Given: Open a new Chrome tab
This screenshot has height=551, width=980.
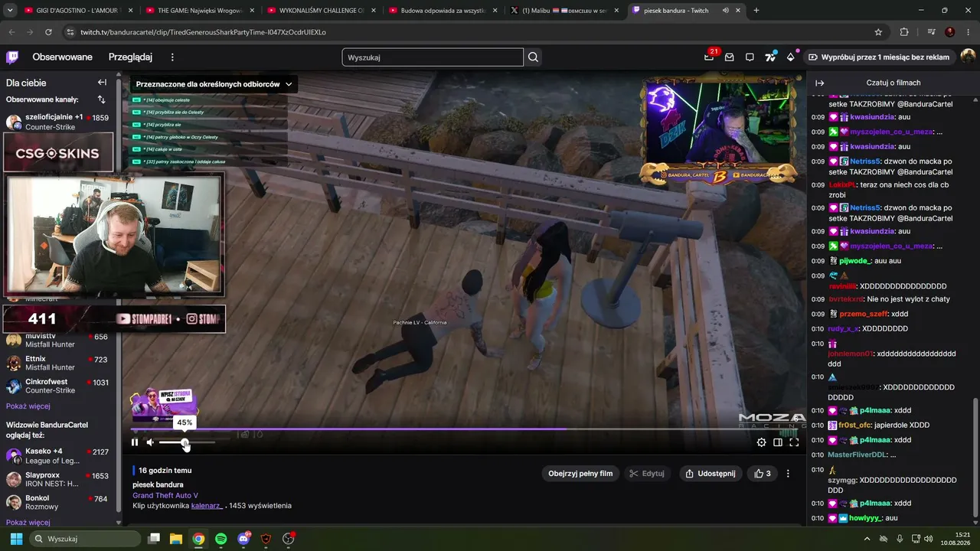Looking at the screenshot, I should [x=756, y=11].
